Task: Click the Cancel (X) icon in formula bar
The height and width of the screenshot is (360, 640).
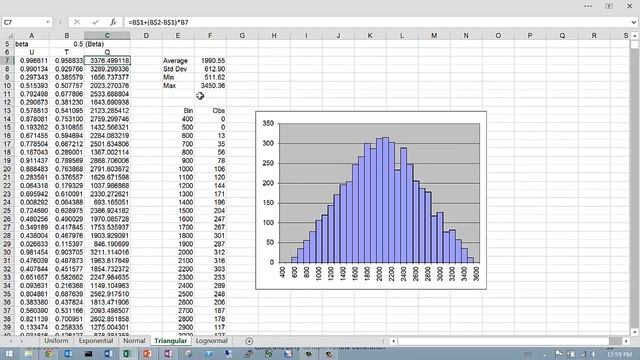Action: 77,22
